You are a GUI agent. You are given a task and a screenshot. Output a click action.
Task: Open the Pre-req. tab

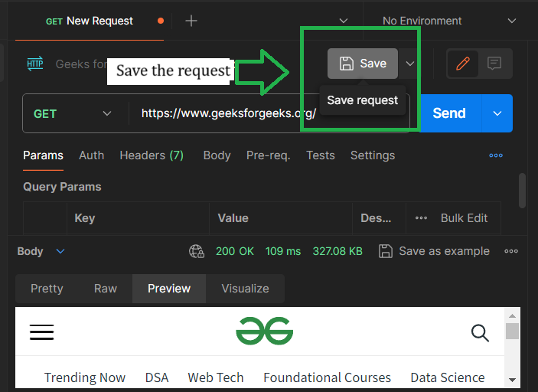coord(269,155)
